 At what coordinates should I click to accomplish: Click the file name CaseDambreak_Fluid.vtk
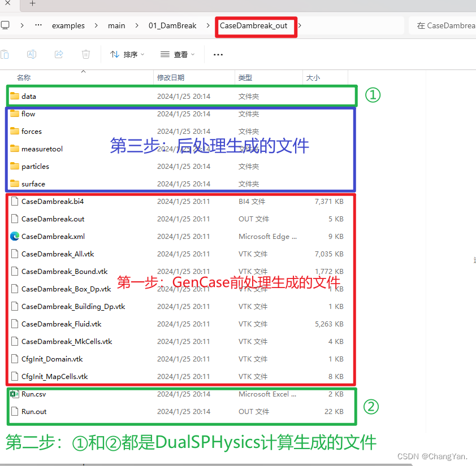click(61, 324)
